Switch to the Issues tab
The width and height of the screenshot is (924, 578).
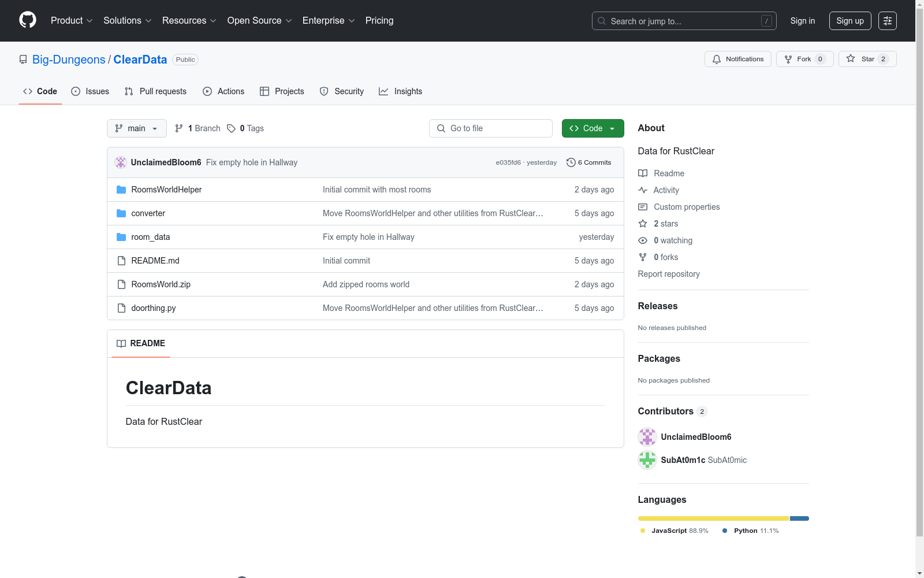(x=90, y=91)
